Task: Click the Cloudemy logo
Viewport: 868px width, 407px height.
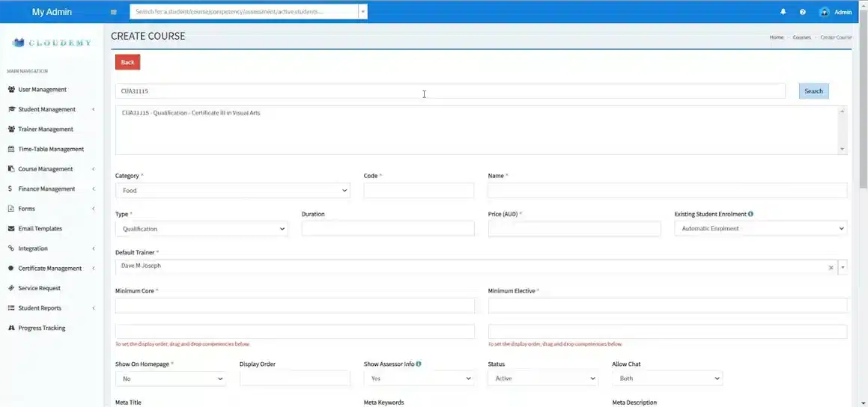Action: (x=52, y=43)
